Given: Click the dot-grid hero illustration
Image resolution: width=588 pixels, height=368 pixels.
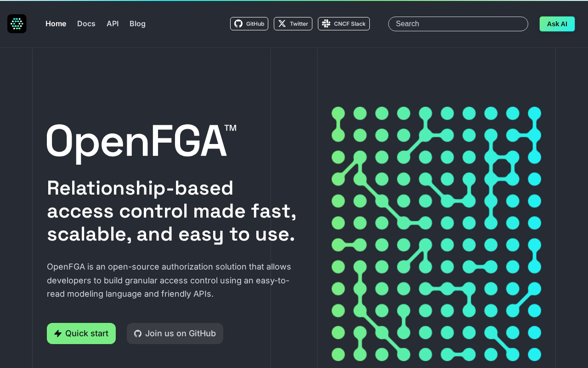Looking at the screenshot, I should (436, 234).
